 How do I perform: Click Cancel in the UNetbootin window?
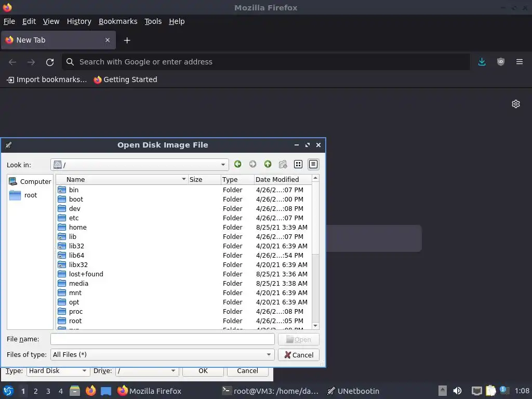248,371
